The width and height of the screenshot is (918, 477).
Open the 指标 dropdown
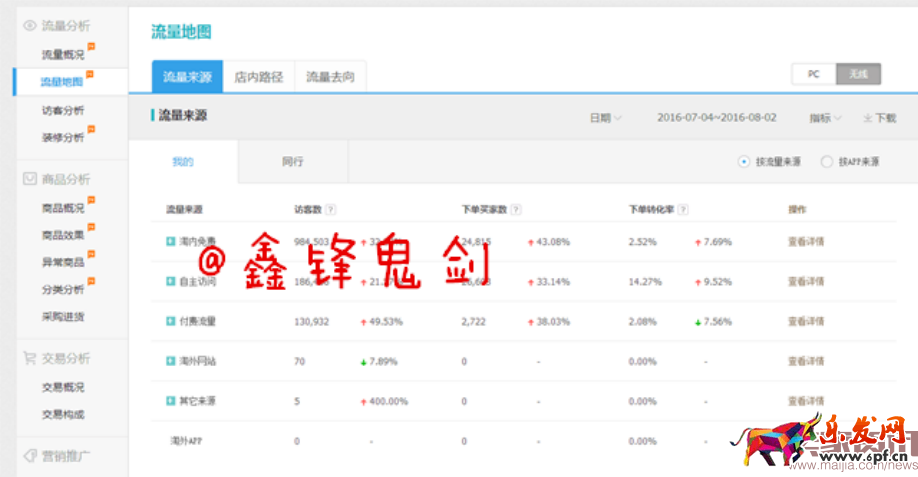(x=825, y=118)
